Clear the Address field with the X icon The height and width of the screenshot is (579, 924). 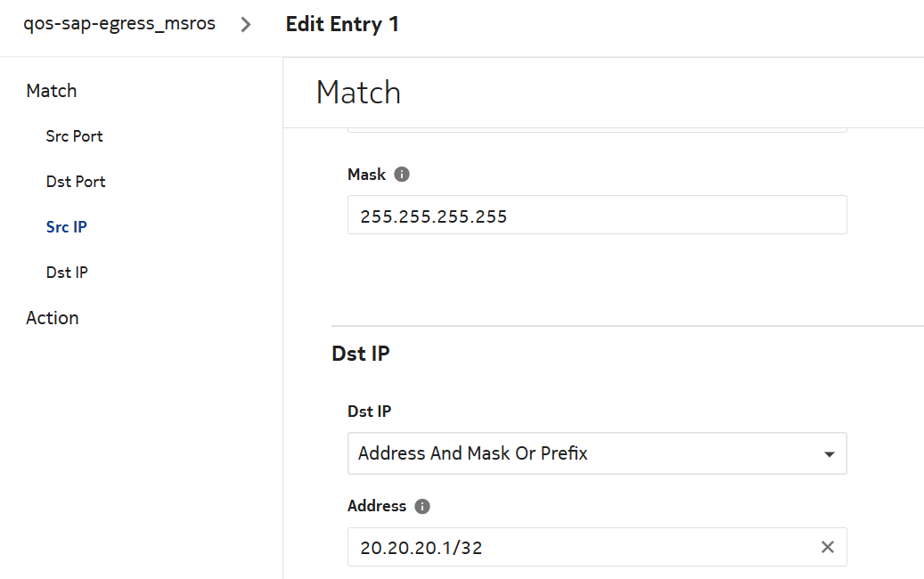point(827,547)
